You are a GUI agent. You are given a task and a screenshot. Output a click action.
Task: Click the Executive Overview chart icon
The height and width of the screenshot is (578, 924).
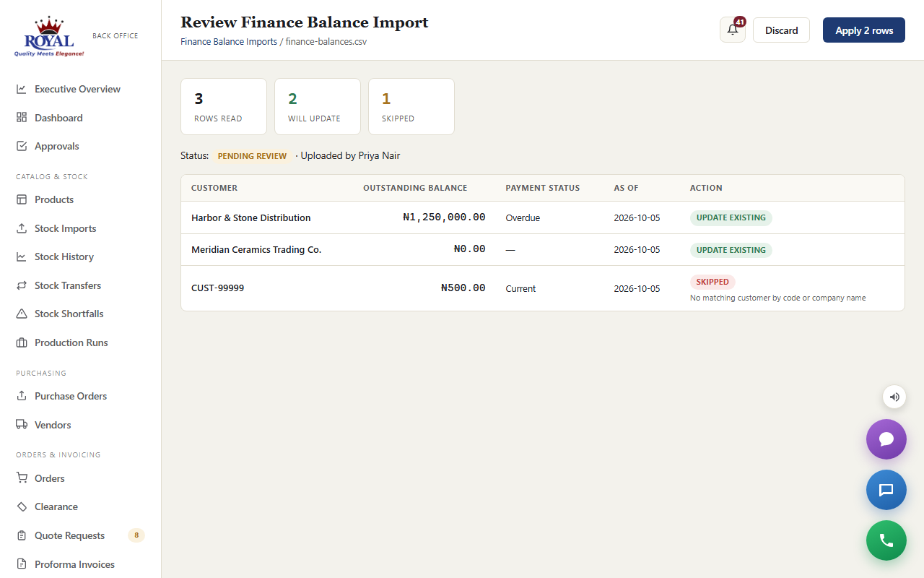[x=22, y=89]
